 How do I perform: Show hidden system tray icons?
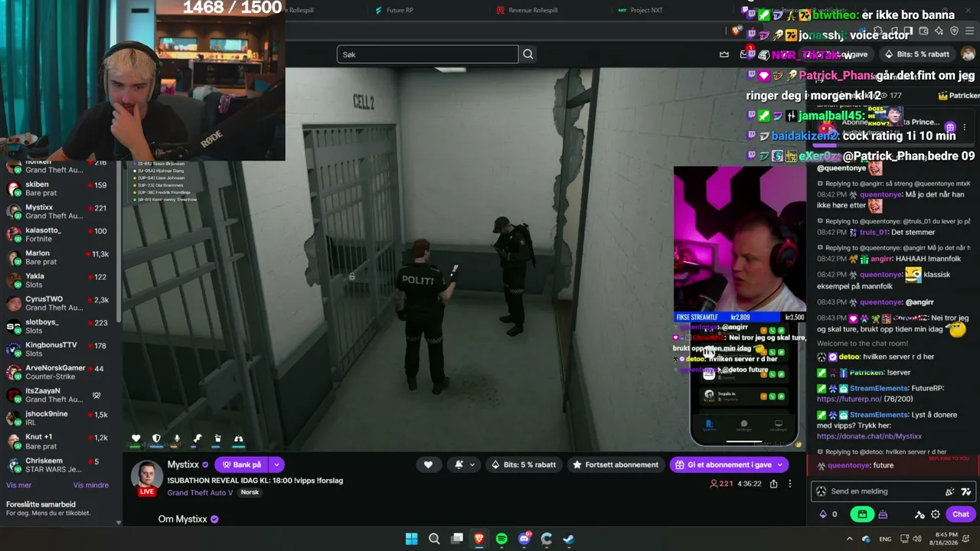click(x=849, y=539)
